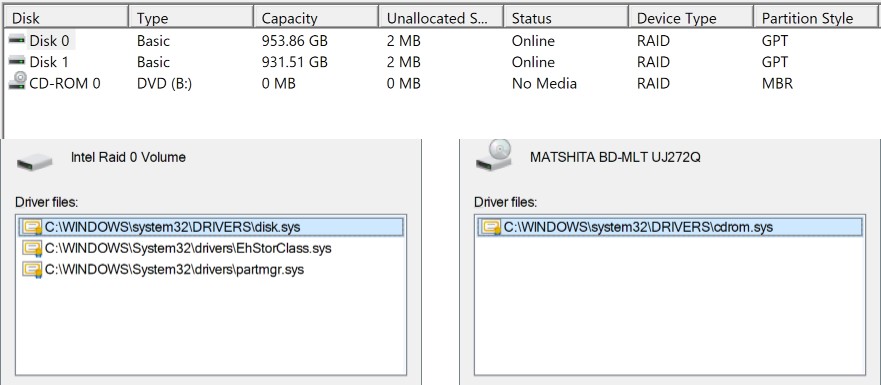The image size is (881, 385).
Task: Click the disk.sys driver file icon
Action: pyautogui.click(x=32, y=227)
